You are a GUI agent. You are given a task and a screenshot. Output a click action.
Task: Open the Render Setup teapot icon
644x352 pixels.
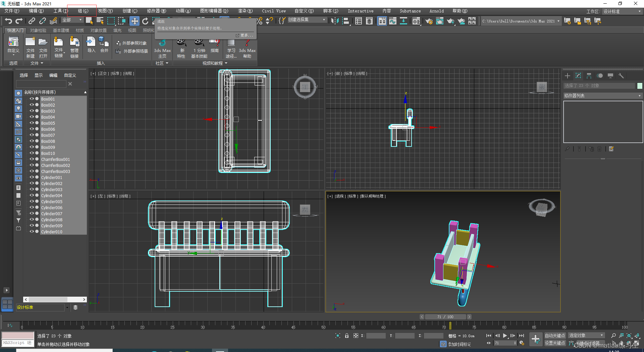[429, 21]
